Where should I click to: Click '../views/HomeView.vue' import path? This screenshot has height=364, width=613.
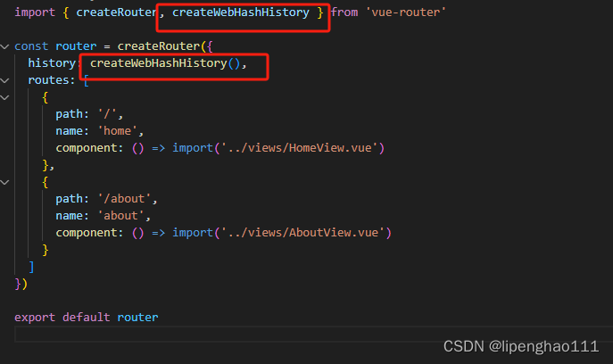coord(300,148)
